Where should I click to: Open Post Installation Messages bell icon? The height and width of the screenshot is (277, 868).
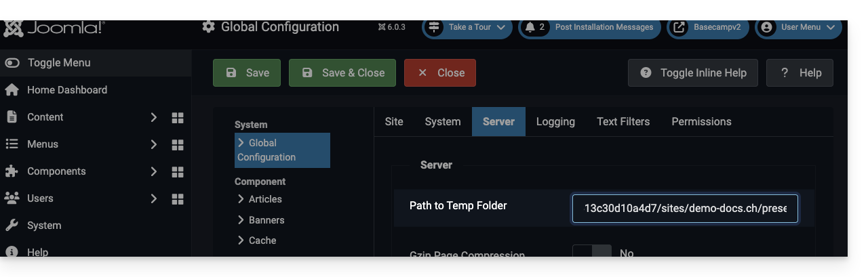point(530,27)
